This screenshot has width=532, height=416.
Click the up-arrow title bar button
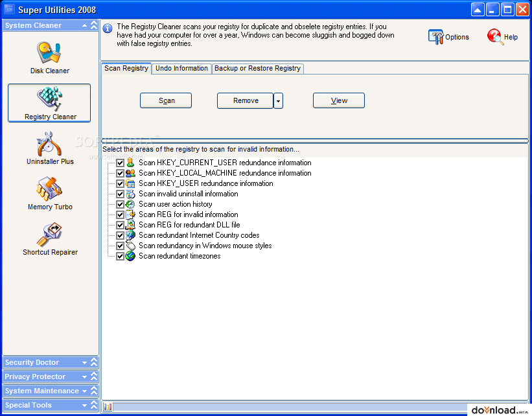pos(478,10)
